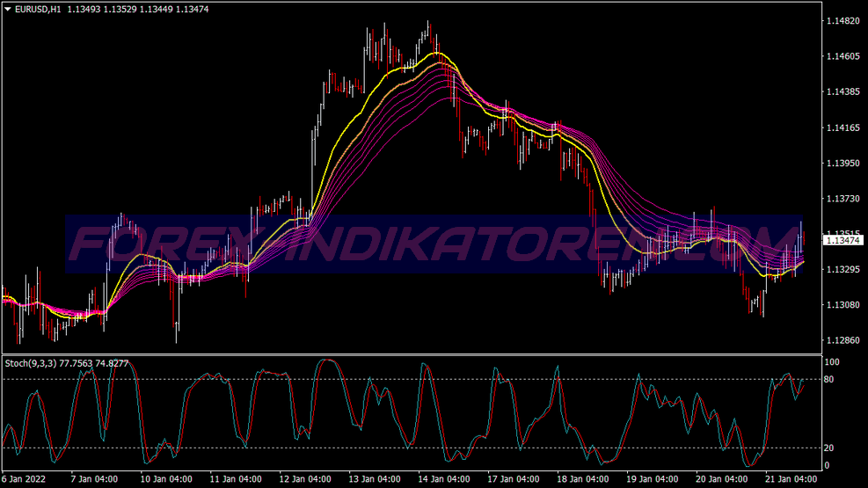Image resolution: width=868 pixels, height=488 pixels.
Task: Click the 13 Jan 04:00 time label
Action: [x=375, y=479]
